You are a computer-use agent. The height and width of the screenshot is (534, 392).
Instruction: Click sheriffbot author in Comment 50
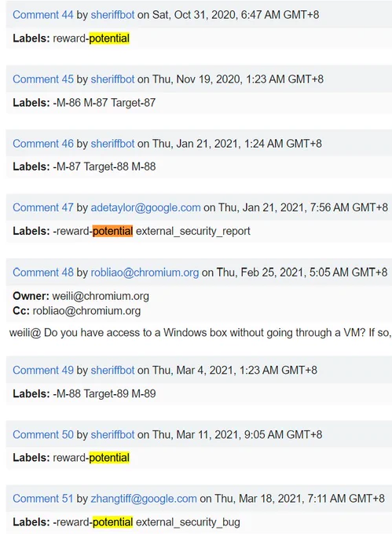pyautogui.click(x=113, y=434)
